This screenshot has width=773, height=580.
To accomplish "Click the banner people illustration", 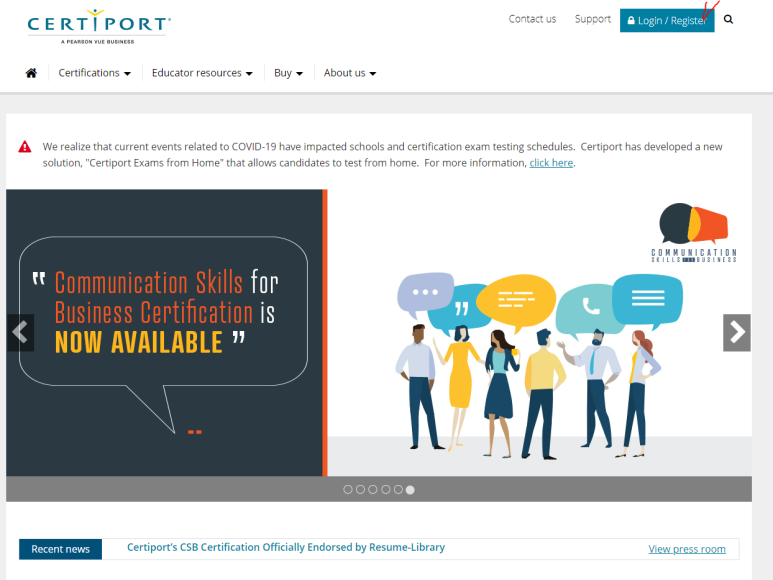I will click(x=540, y=366).
